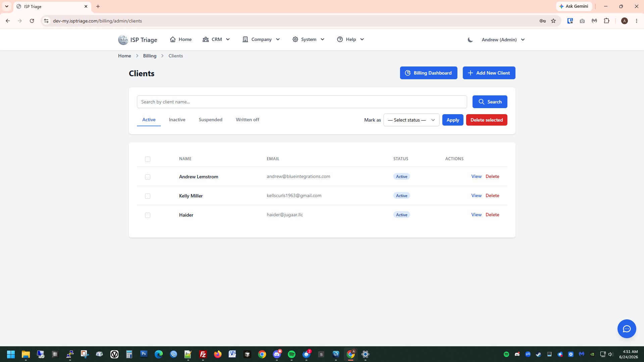View Andrew Lemstrom client
Viewport: 644px width, 362px height.
(476, 177)
